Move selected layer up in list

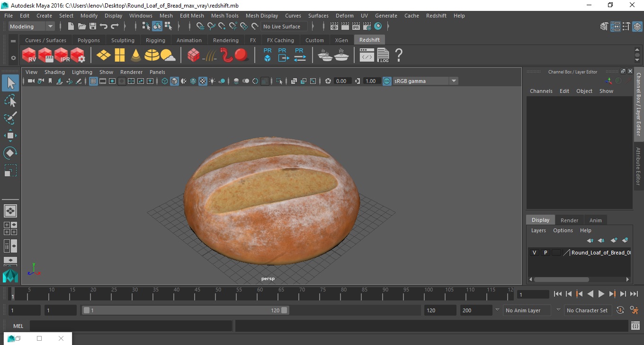point(590,241)
